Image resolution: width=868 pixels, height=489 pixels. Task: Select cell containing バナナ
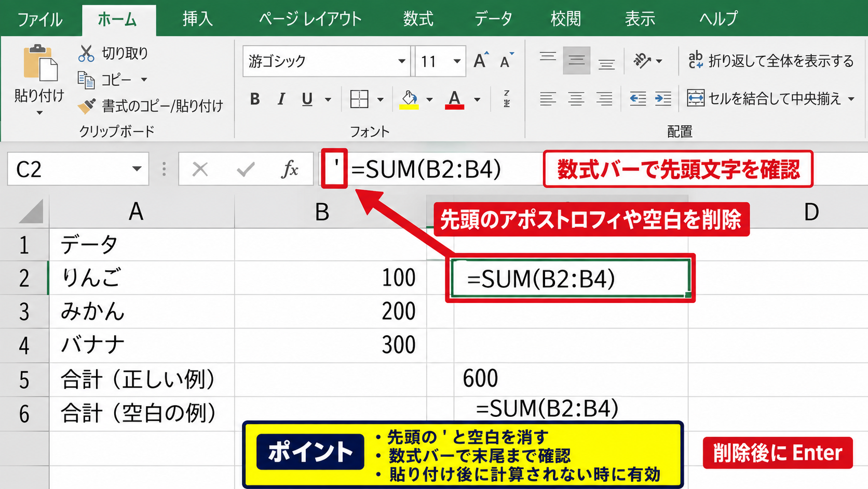pyautogui.click(x=142, y=345)
